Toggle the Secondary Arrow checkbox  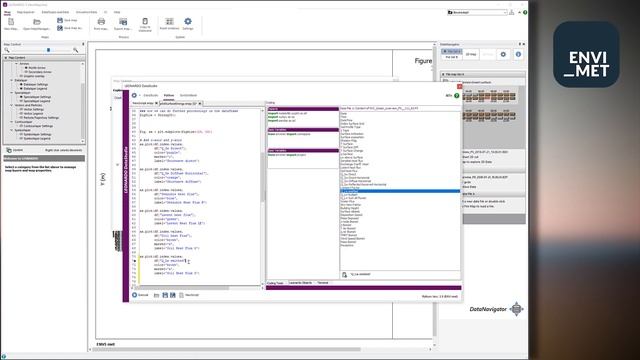(26, 72)
